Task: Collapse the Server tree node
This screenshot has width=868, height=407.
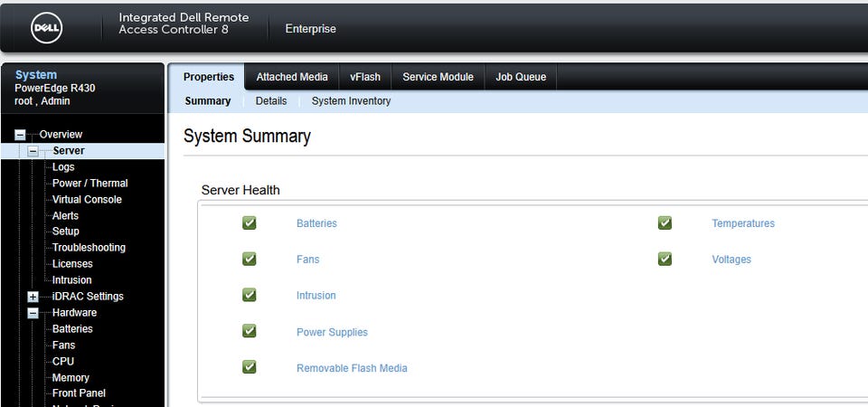Action: click(x=33, y=151)
